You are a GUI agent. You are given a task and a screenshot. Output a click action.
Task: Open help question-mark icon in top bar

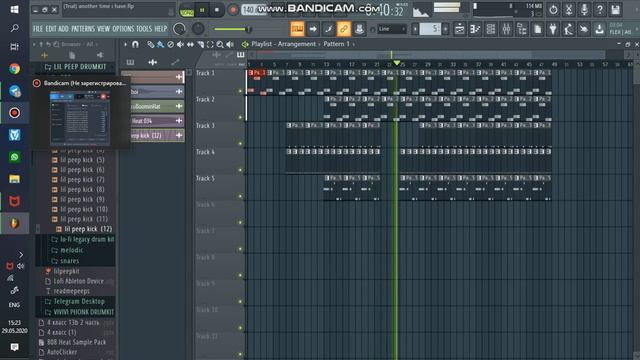[x=600, y=9]
